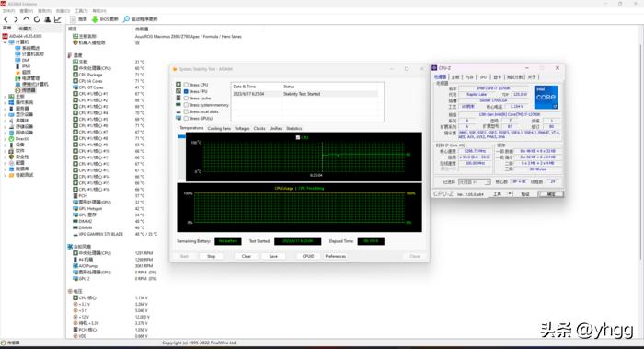Image resolution: width=644 pixels, height=349 pixels.
Task: Open CPUID from the stability test window
Action: coord(308,256)
